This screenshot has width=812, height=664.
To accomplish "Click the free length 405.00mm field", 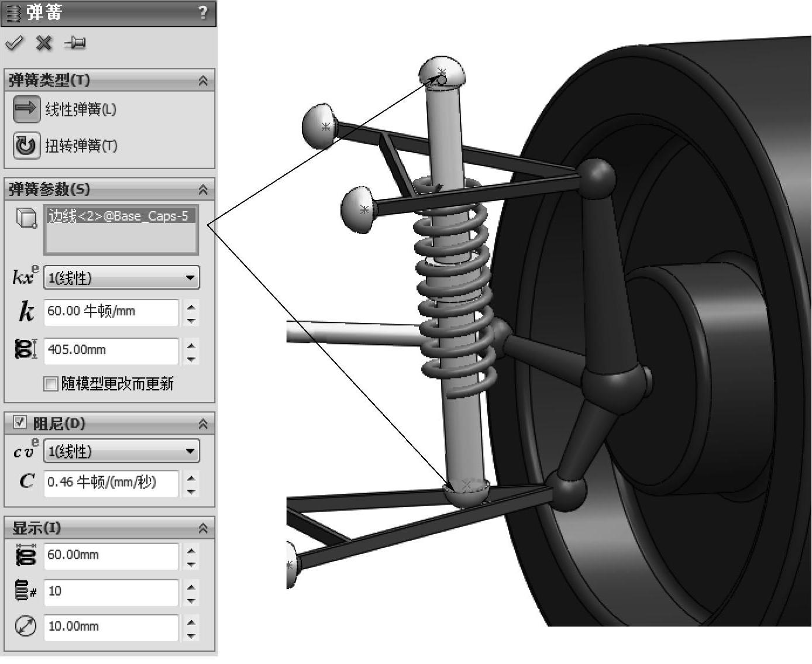I will coord(111,350).
